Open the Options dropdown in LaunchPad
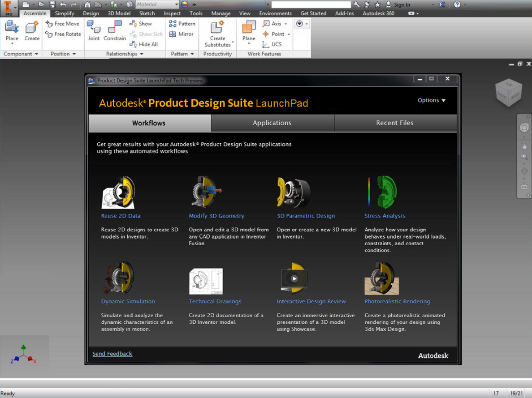The image size is (532, 398). tap(432, 100)
